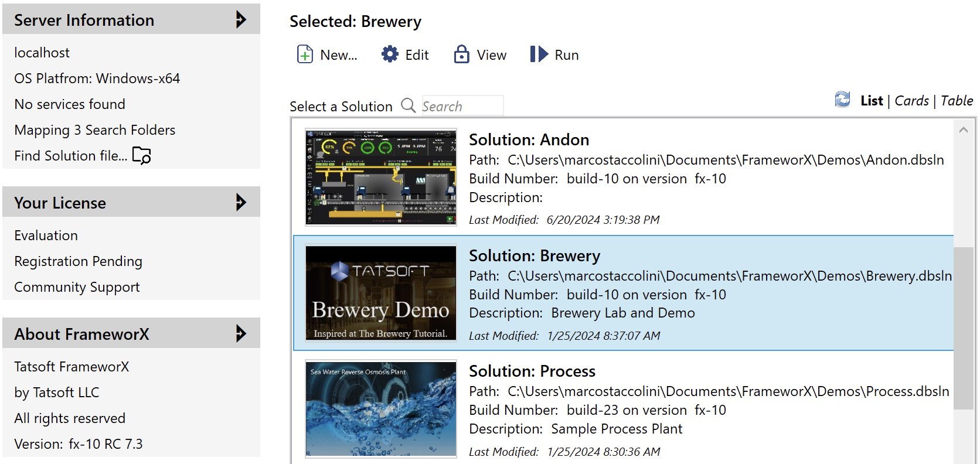Screen dimensions: 980x464
Task: Select the Andon solution thumbnail
Action: (x=381, y=178)
